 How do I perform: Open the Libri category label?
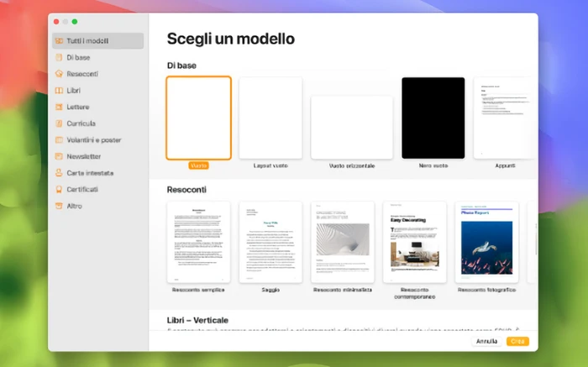74,91
